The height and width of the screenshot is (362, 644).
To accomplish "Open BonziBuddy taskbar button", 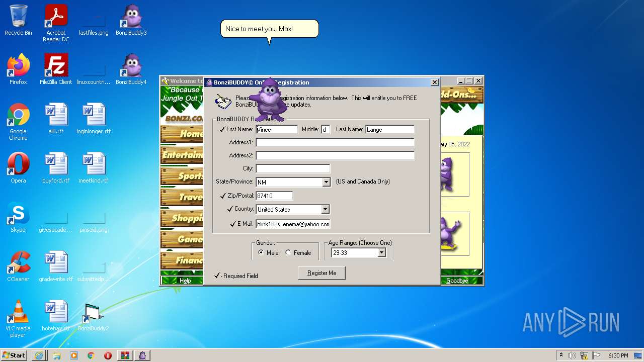I will (x=143, y=355).
